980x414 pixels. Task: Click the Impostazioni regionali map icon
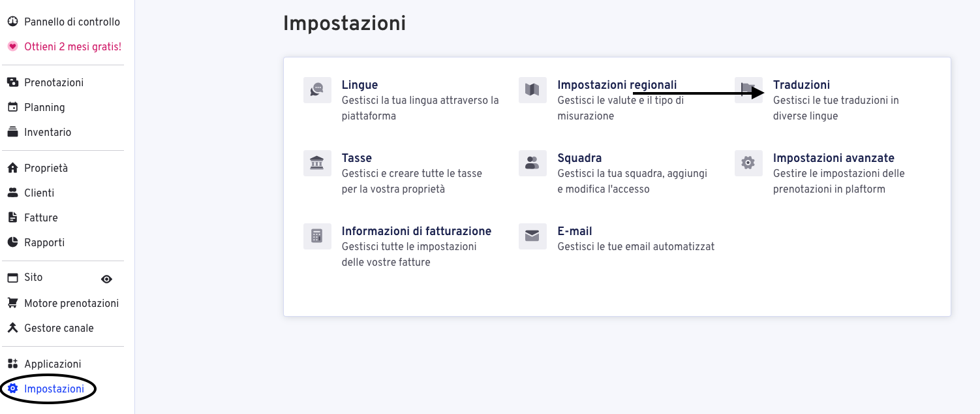532,90
